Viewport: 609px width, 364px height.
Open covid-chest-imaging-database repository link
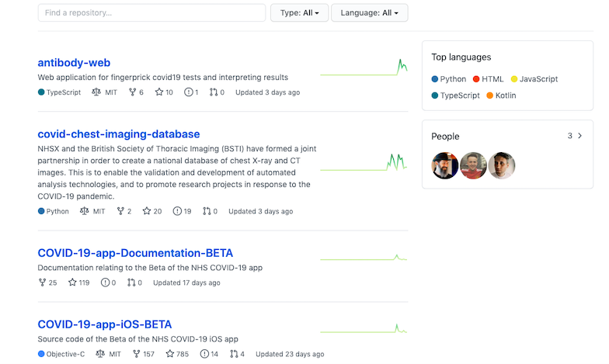coord(119,134)
